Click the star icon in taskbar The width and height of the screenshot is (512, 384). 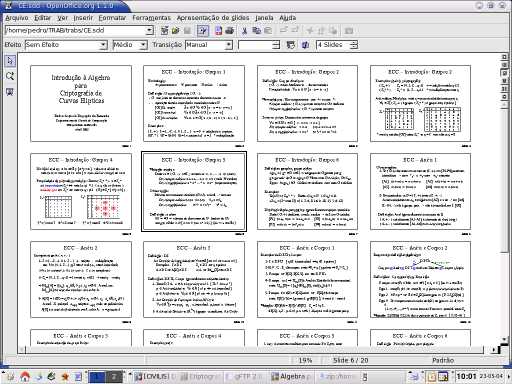[x=65, y=377]
